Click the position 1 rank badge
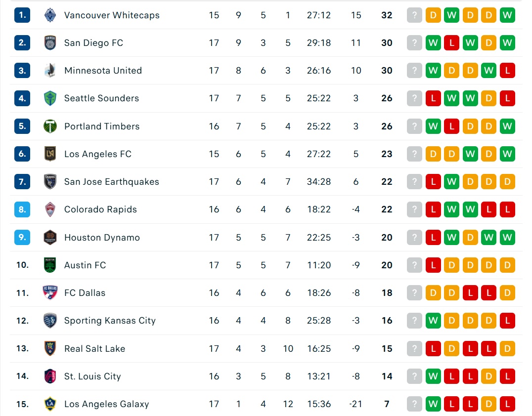This screenshot has width=532, height=416. point(22,15)
